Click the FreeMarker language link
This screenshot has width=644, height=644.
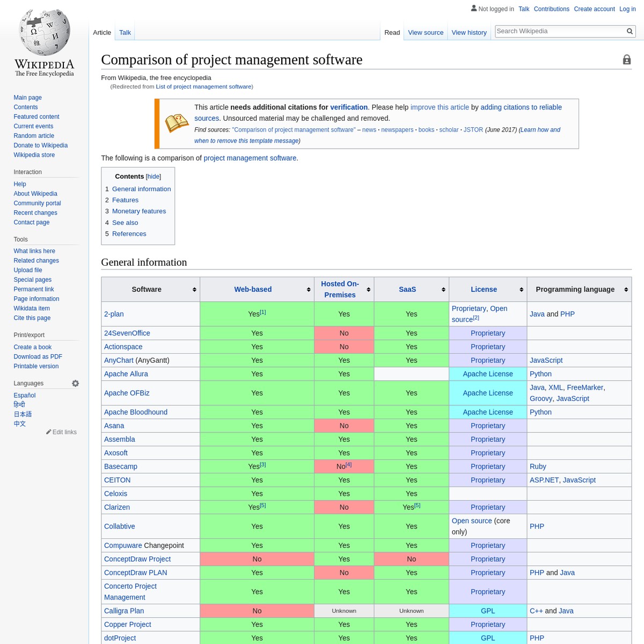point(585,387)
